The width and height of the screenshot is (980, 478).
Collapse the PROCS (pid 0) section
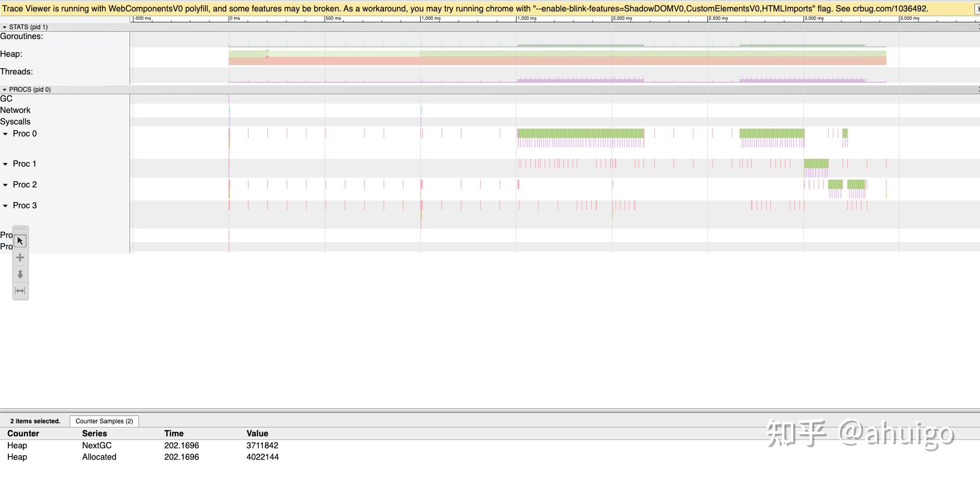(5, 90)
